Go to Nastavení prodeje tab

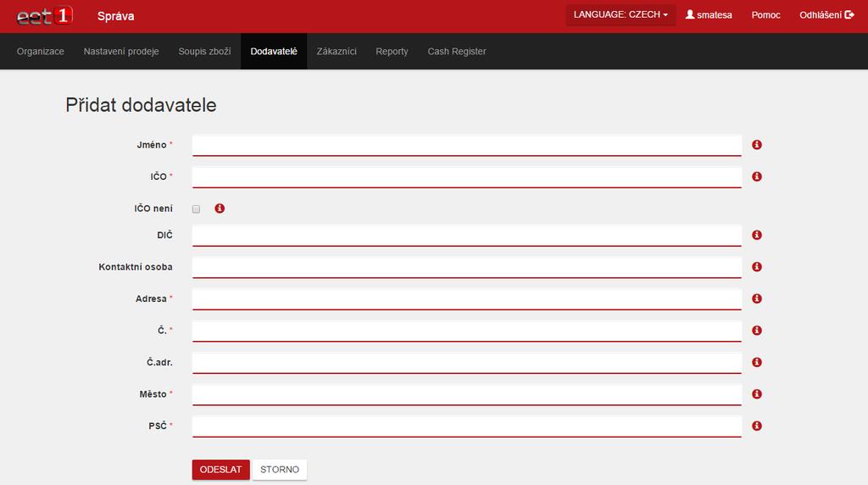pos(121,52)
